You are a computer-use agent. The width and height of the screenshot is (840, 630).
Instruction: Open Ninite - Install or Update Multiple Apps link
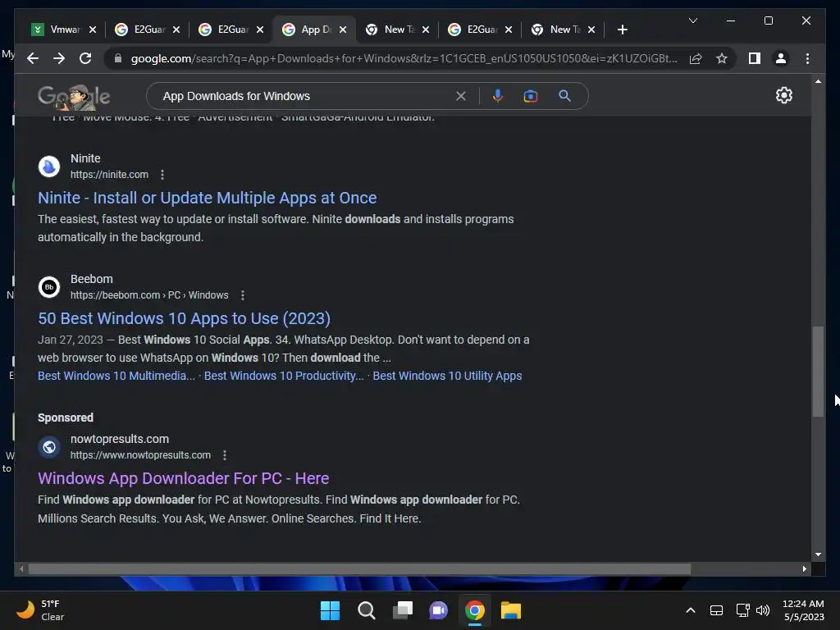pos(208,198)
